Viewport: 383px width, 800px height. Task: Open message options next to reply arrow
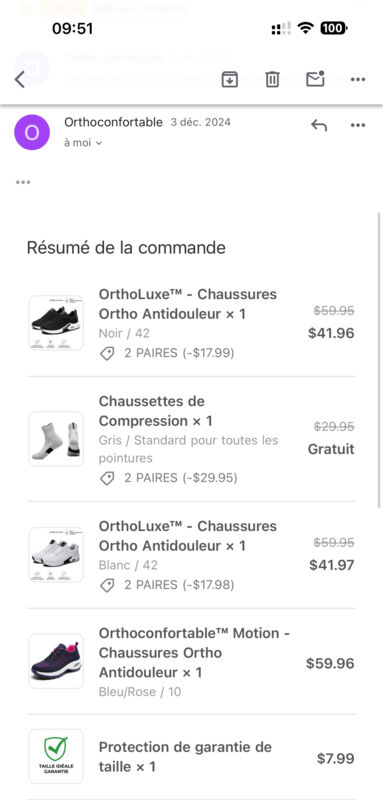(358, 126)
